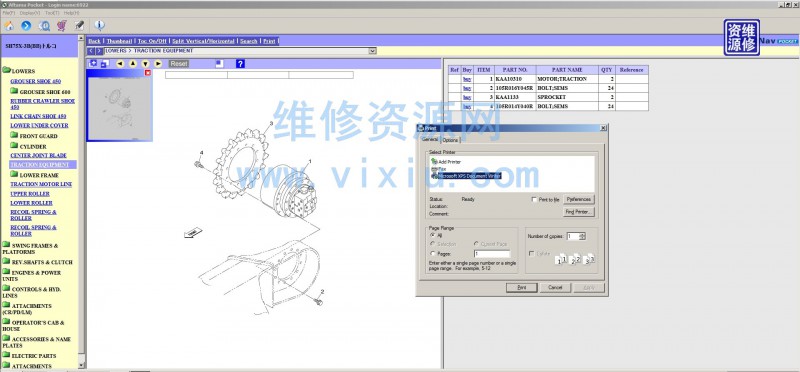Pan diagram up with the arrow icon
This screenshot has width=800, height=372.
[x=133, y=64]
